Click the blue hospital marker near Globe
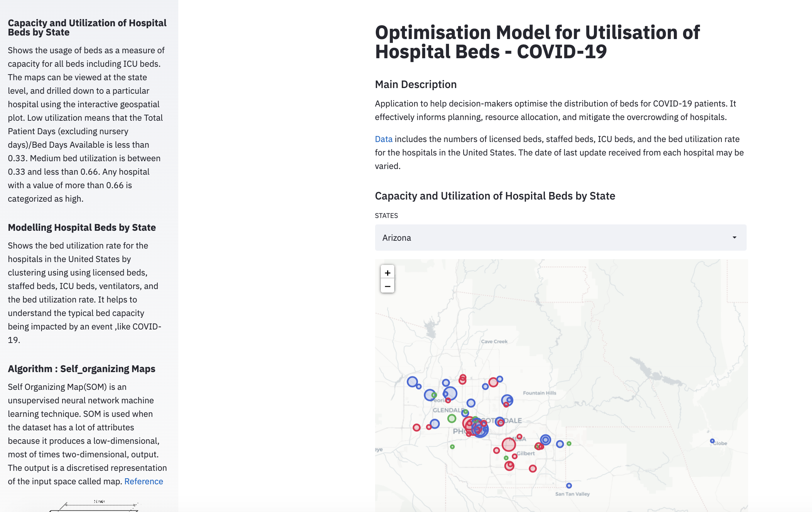 pyautogui.click(x=712, y=441)
